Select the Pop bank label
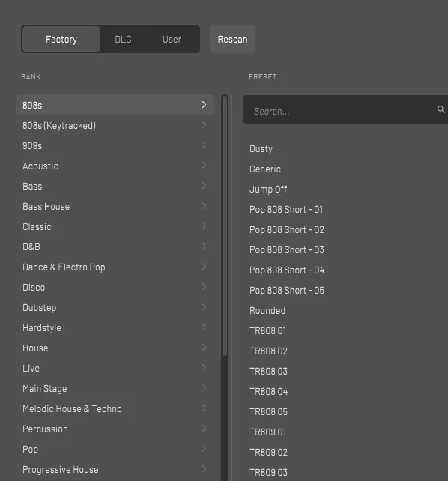The image size is (448, 481). click(x=30, y=450)
